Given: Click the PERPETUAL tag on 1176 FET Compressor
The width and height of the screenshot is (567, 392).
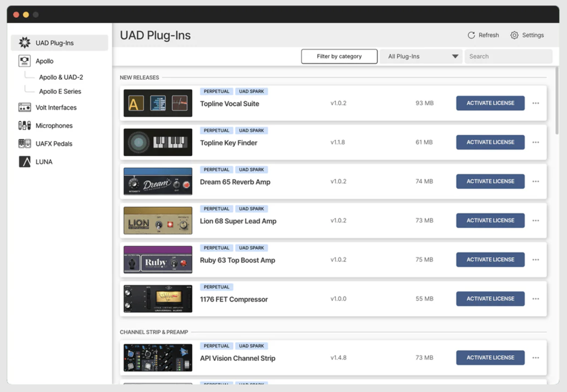Looking at the screenshot, I should pyautogui.click(x=216, y=287).
